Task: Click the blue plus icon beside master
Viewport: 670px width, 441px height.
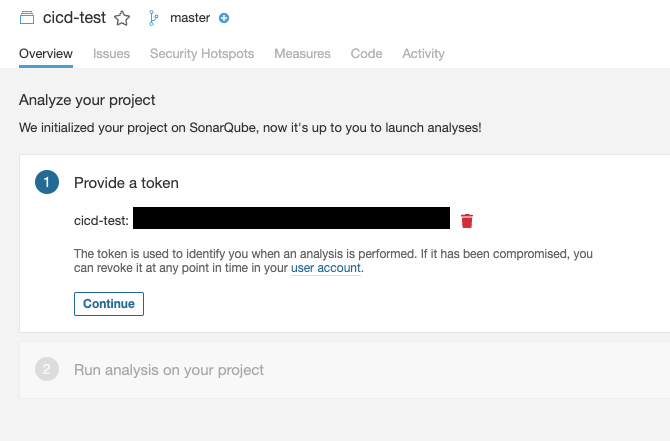Action: 224,18
